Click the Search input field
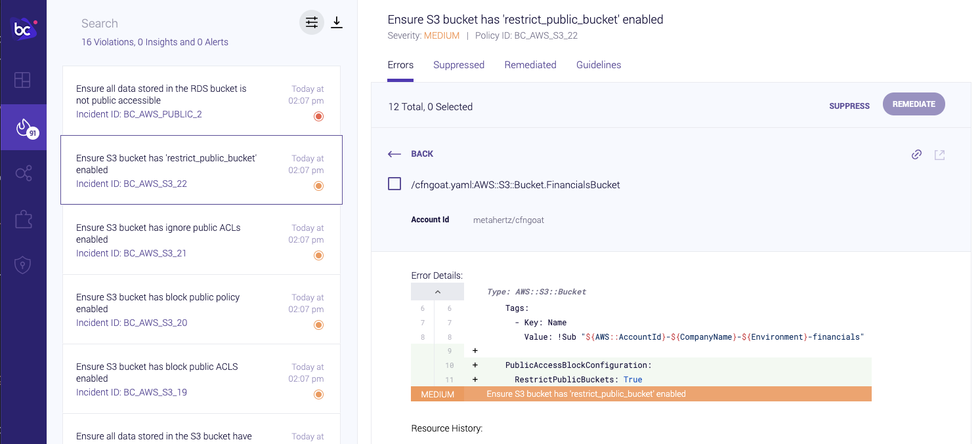Viewport: 980px width, 444px height. pos(184,24)
